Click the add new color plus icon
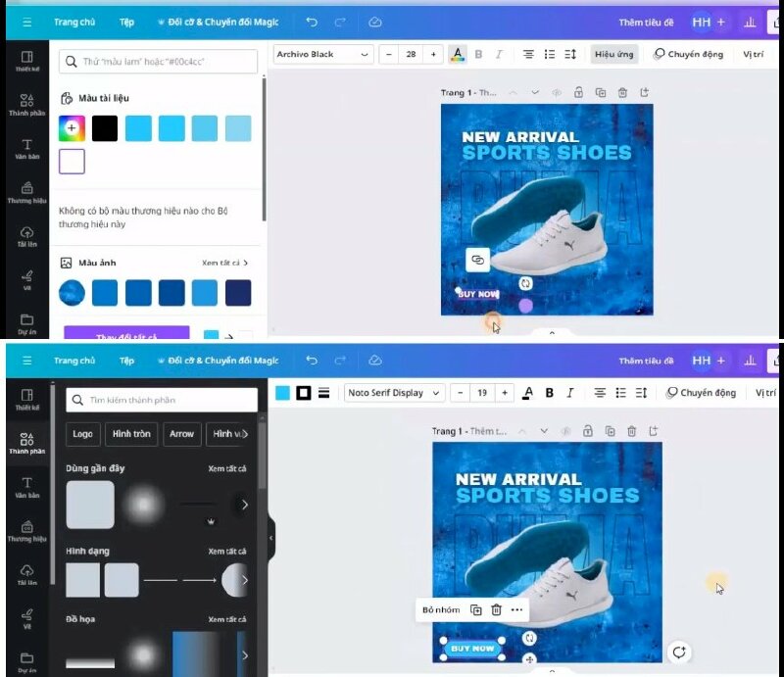 [72, 128]
